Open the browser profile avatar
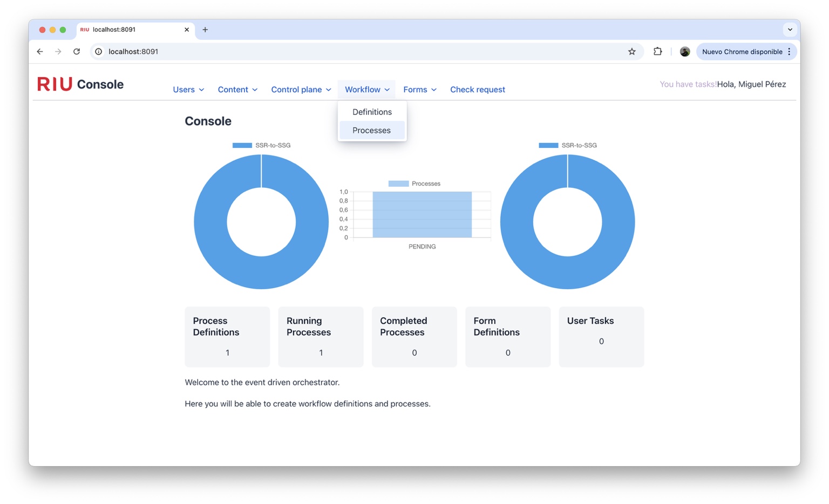 point(684,51)
